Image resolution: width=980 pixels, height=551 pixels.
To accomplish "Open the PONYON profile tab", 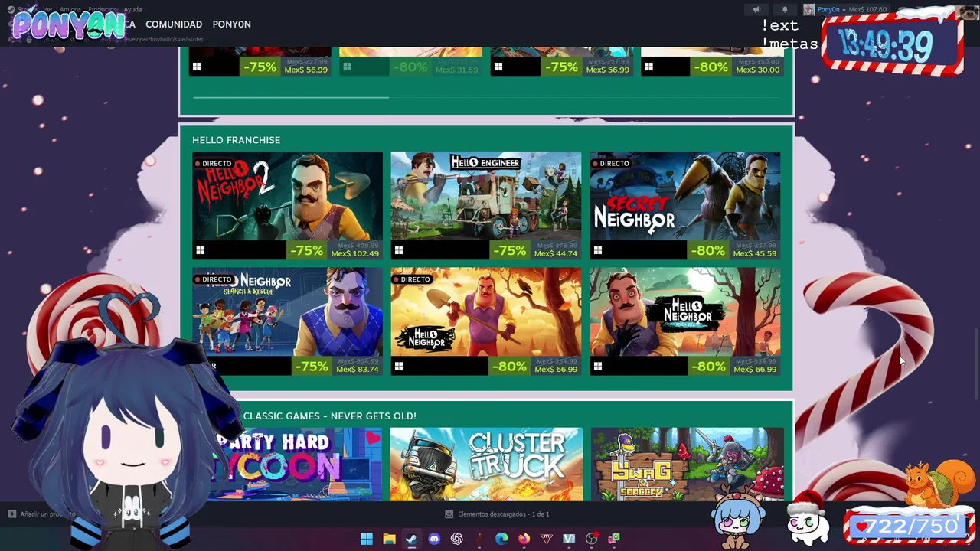I will pyautogui.click(x=231, y=24).
